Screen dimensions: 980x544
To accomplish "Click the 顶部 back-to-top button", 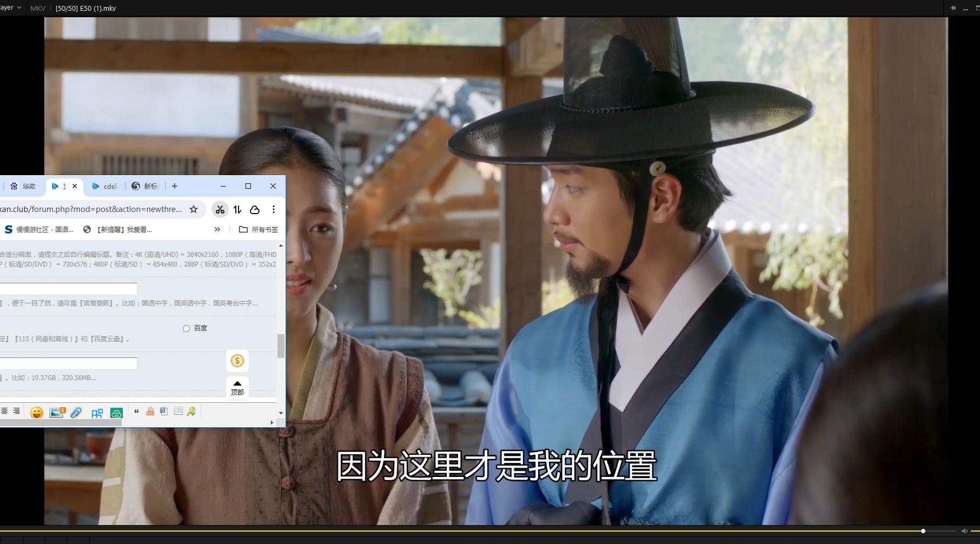I will 237,387.
